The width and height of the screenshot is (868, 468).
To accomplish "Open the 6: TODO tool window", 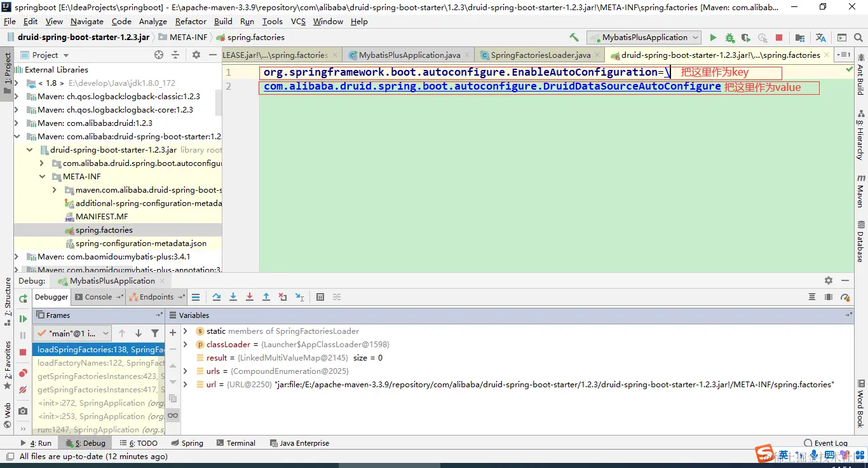I will 139,443.
